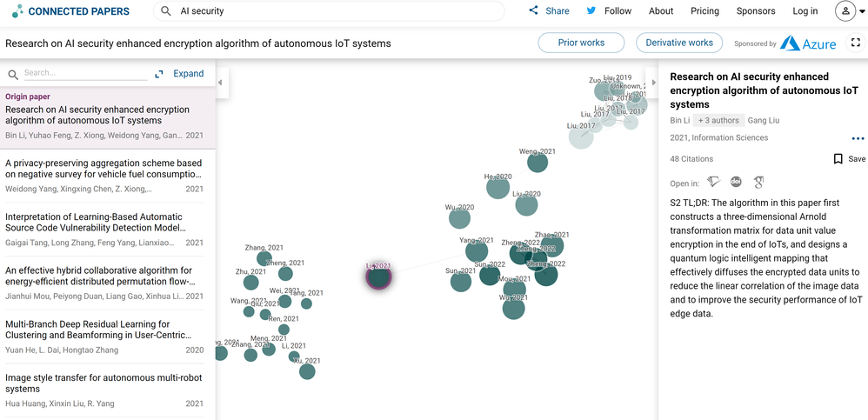Click Expand to widen paper list
Image resolution: width=868 pixels, height=420 pixels.
click(x=188, y=74)
